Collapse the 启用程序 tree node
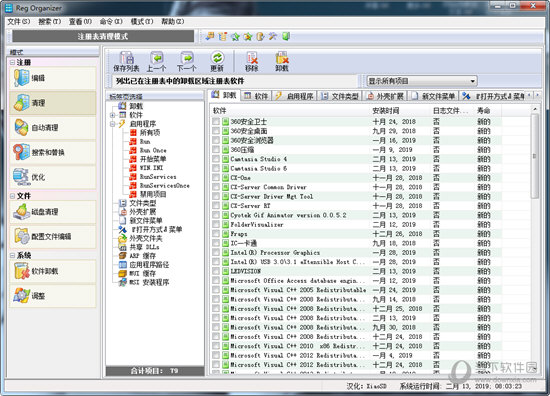The height and width of the screenshot is (396, 550). 112,124
